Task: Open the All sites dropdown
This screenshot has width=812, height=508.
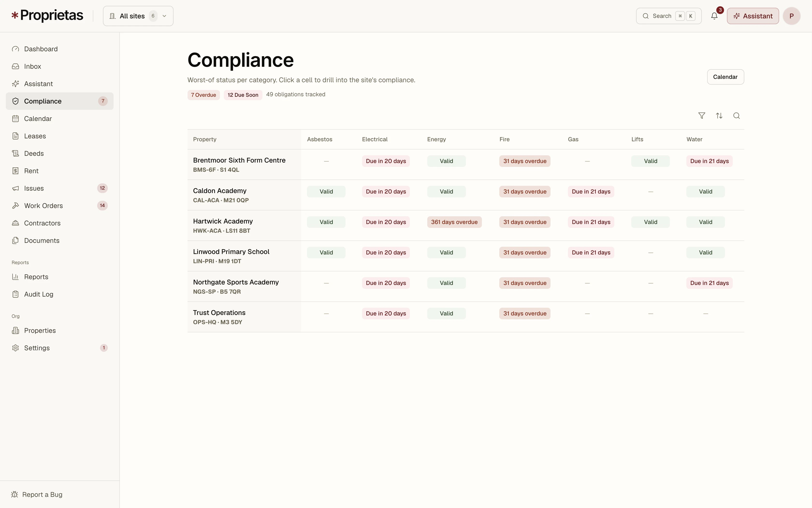Action: [138, 16]
